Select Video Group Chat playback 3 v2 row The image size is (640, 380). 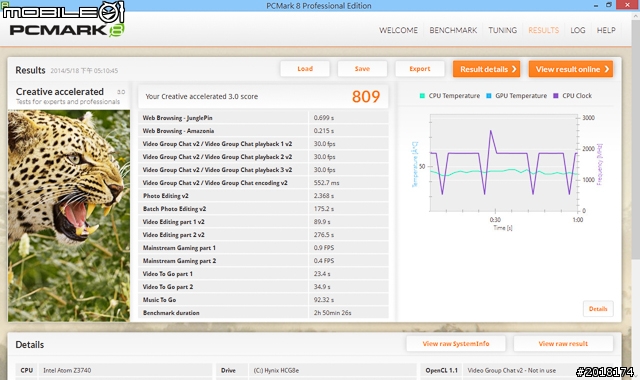point(263,170)
